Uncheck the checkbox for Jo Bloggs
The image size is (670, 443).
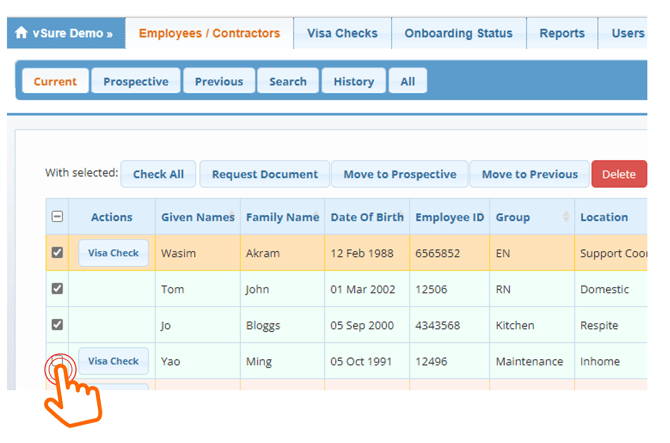(57, 325)
